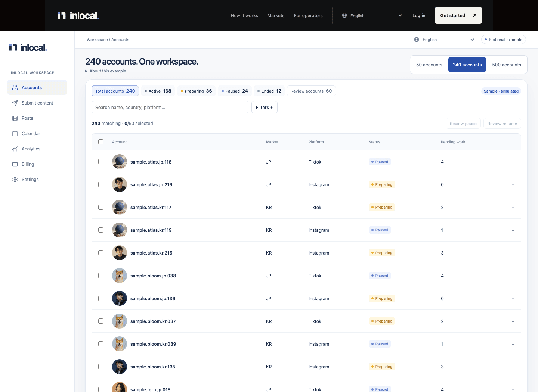Select the sample.atlas.jp.216 checkbox
This screenshot has width=538, height=392.
(101, 184)
